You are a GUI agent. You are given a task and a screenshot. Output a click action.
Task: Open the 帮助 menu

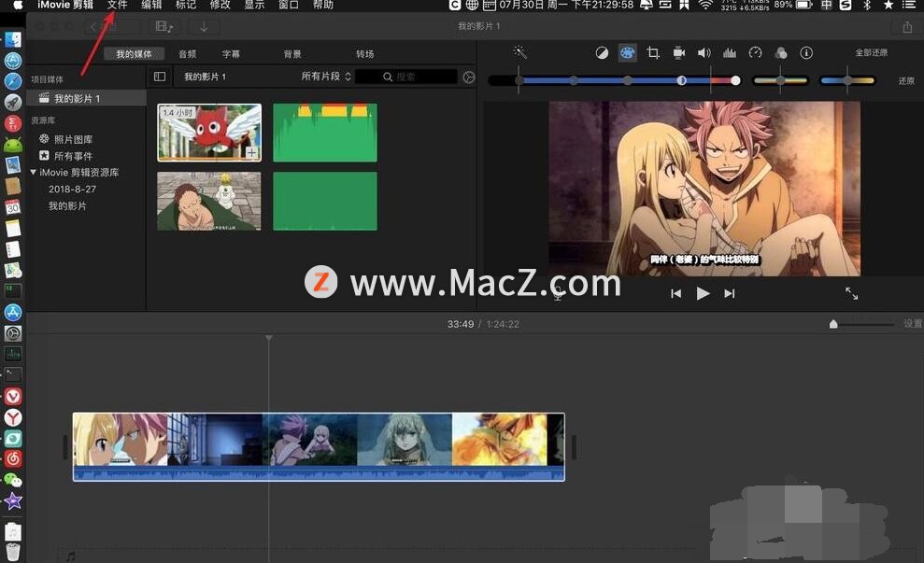click(323, 5)
